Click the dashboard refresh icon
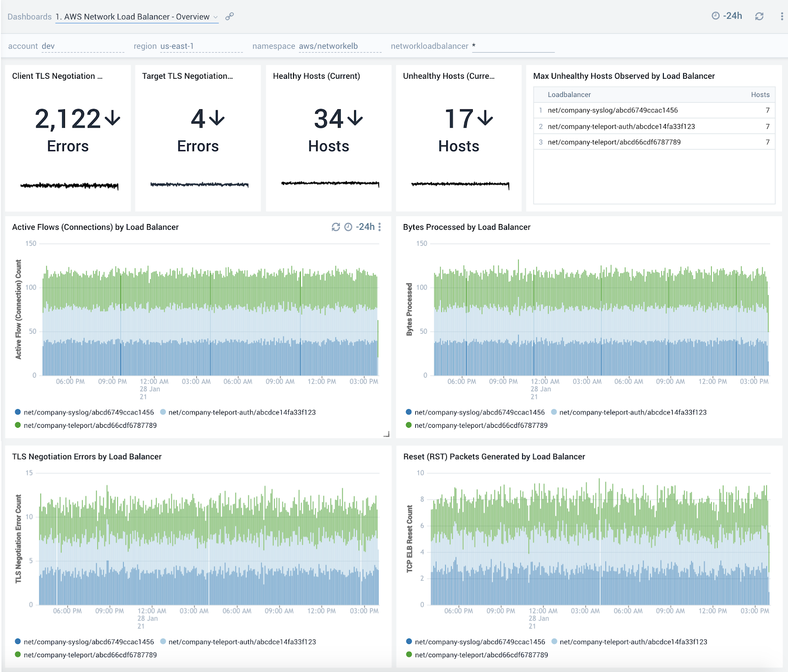Viewport: 788px width, 672px height. [759, 16]
